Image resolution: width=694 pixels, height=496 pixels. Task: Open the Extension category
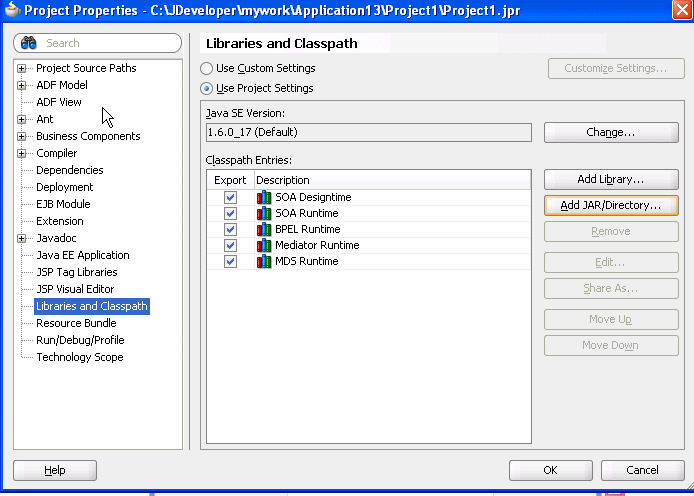[60, 221]
